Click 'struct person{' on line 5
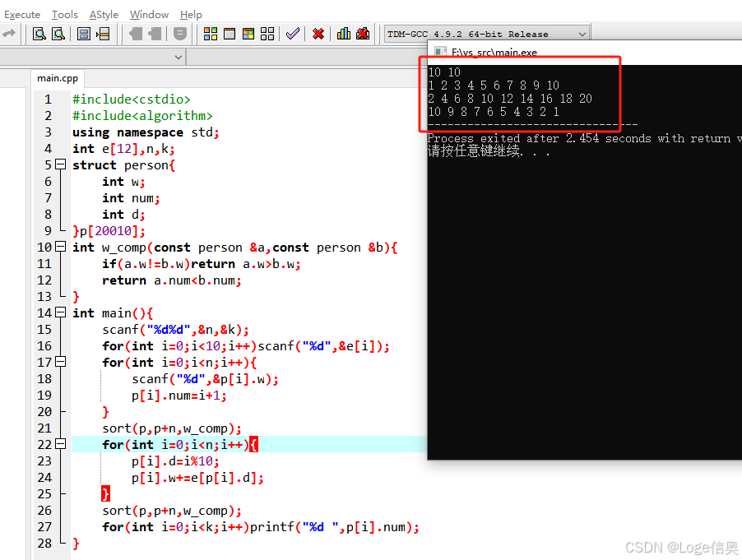This screenshot has height=560, width=742. point(123,165)
